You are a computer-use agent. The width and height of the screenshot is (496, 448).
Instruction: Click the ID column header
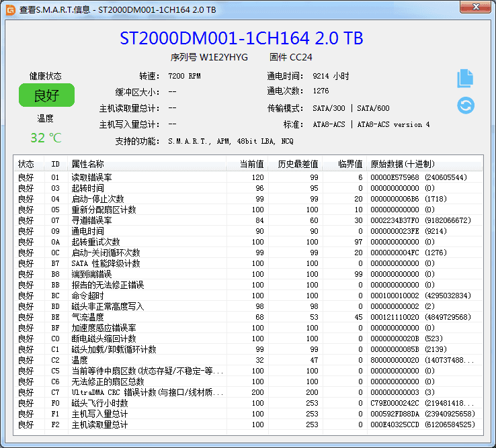tap(56, 165)
